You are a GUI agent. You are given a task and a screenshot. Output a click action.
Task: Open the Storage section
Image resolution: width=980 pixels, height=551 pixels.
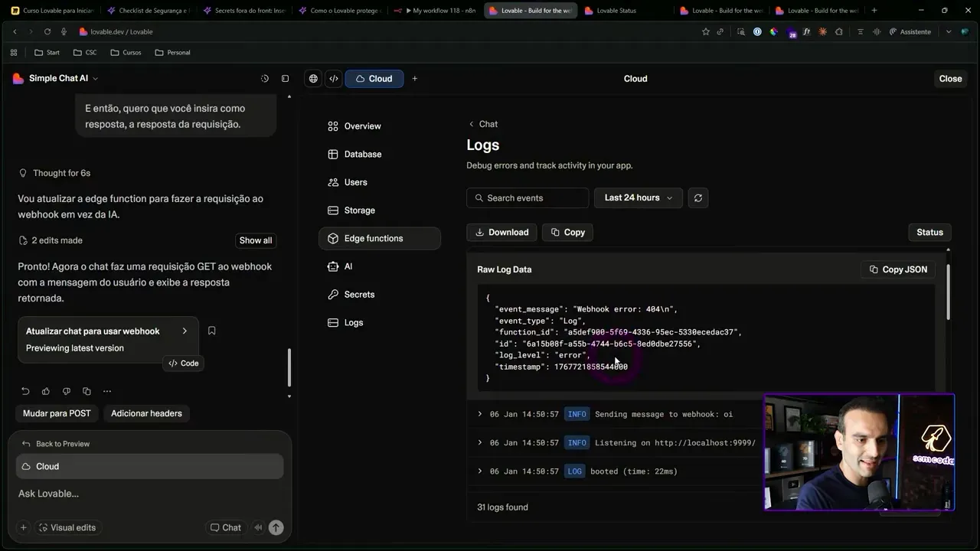tap(360, 210)
